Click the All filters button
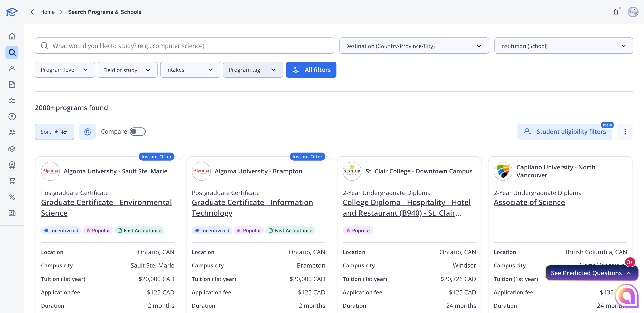The width and height of the screenshot is (644, 313). click(x=311, y=70)
